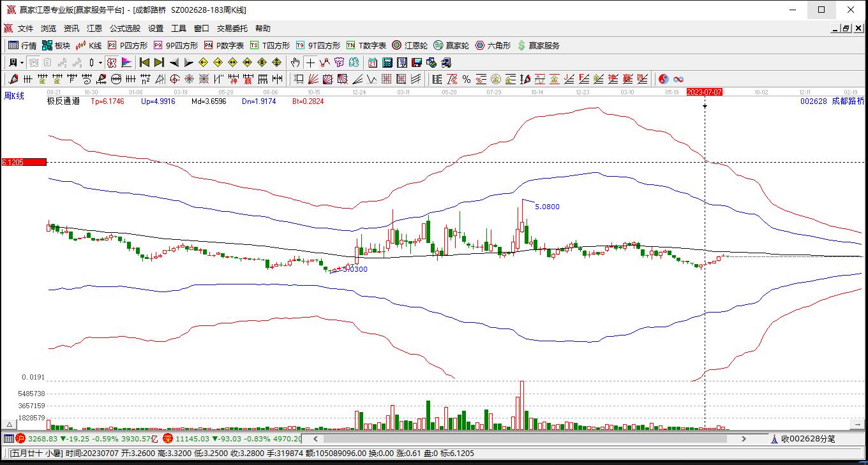Open the 设置 menu
The width and height of the screenshot is (868, 465).
tap(156, 29)
